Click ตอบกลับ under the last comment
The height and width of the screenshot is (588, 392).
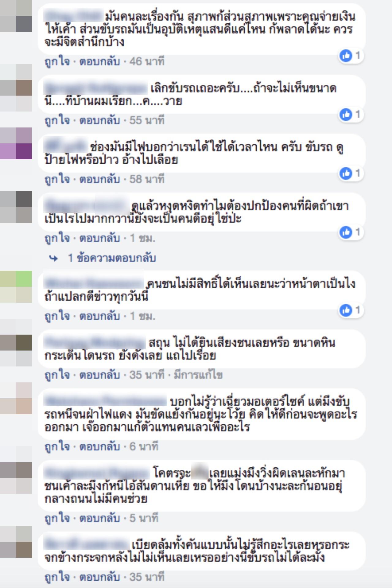pos(100,577)
